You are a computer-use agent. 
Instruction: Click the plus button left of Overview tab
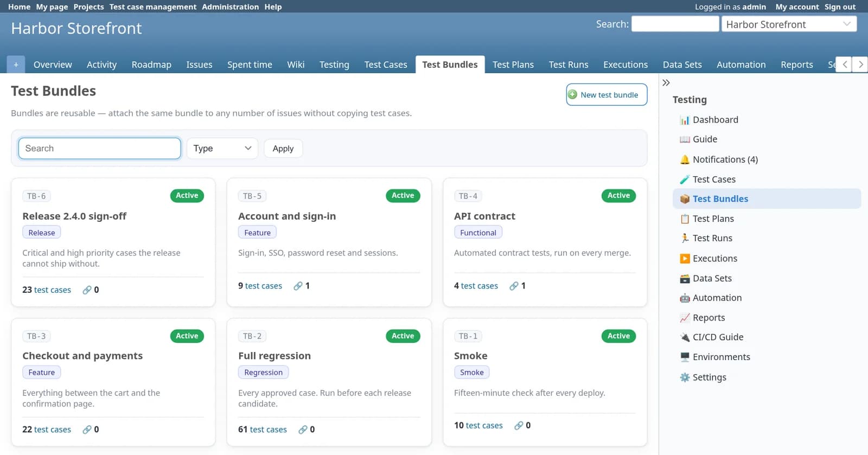pos(16,65)
